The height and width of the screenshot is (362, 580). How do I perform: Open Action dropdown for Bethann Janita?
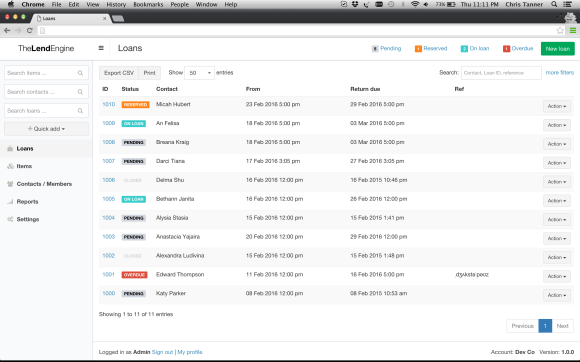(x=557, y=200)
